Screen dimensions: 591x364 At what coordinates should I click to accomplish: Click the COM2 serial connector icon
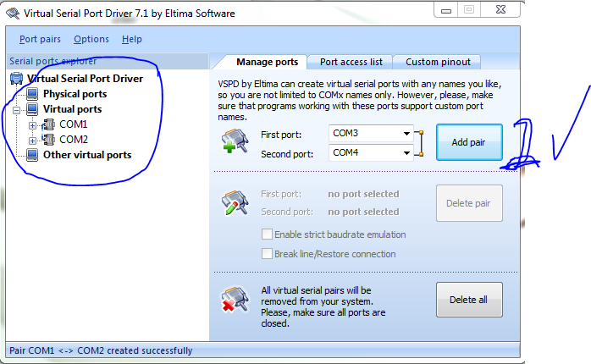(48, 140)
